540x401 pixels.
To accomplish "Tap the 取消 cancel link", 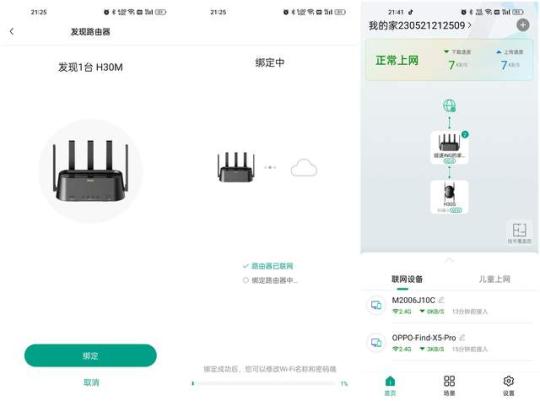I will 91,382.
